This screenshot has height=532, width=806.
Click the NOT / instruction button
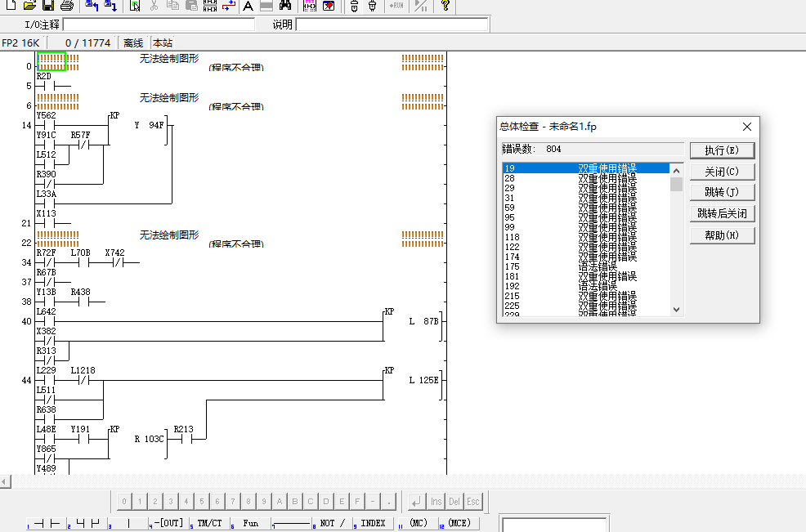click(332, 523)
